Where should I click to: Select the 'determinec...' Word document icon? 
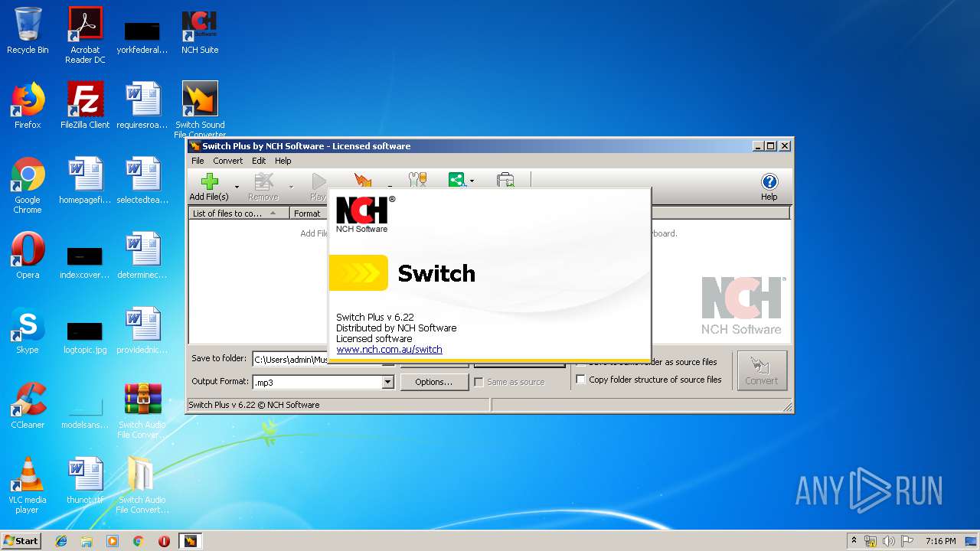point(142,256)
